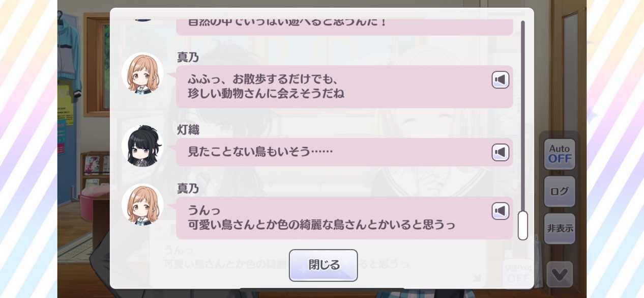Select the 見たことない鳥もいそう message bubble
This screenshot has height=298, width=644.
[x=344, y=152]
